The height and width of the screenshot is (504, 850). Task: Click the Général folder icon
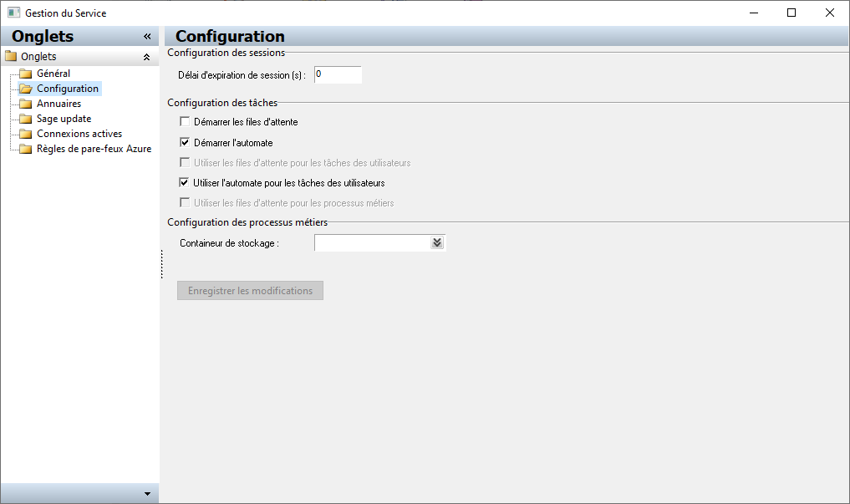click(25, 74)
